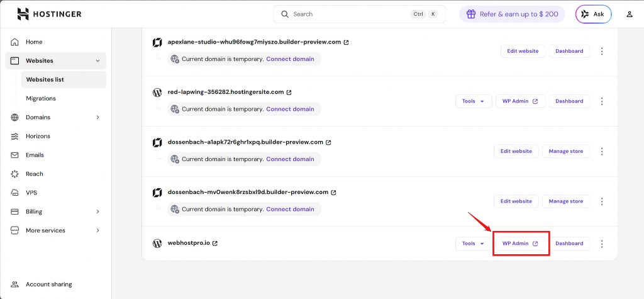Open external link icon beside webhostpro.io
Image resolution: width=644 pixels, height=299 pixels.
215,243
